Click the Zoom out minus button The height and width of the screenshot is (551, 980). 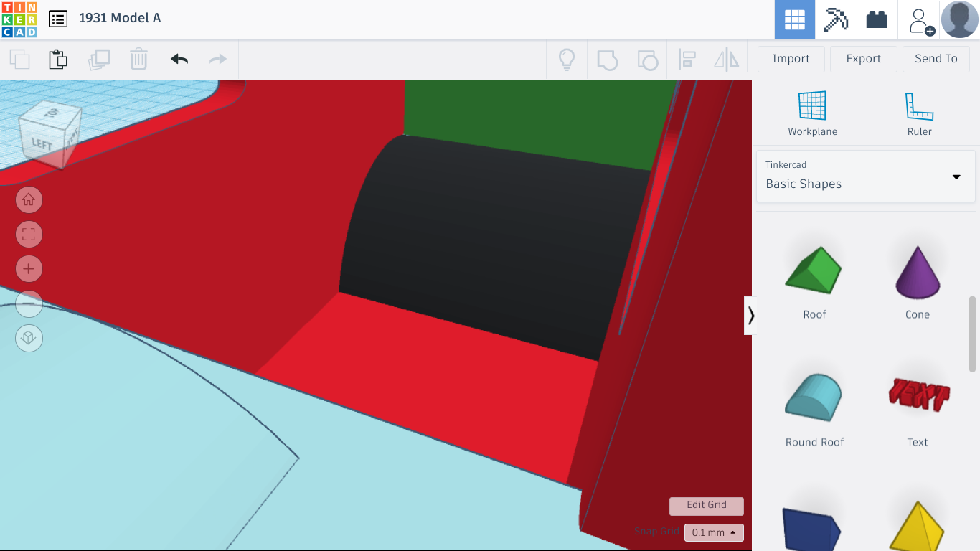click(x=29, y=303)
